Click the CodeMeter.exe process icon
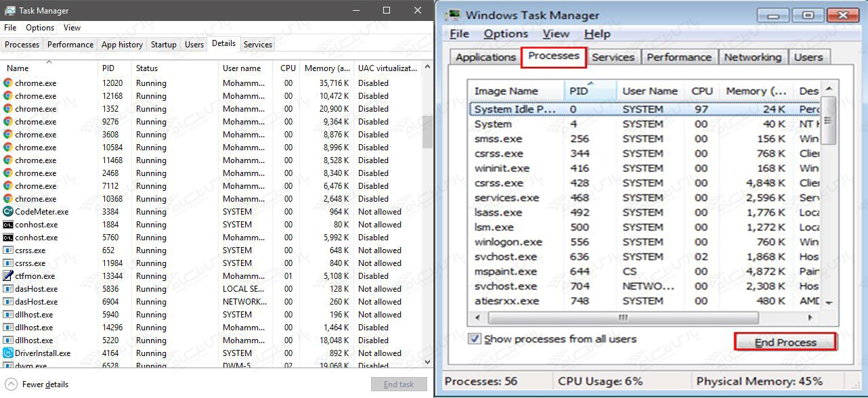Viewport: 868px width, 398px height. [8, 212]
